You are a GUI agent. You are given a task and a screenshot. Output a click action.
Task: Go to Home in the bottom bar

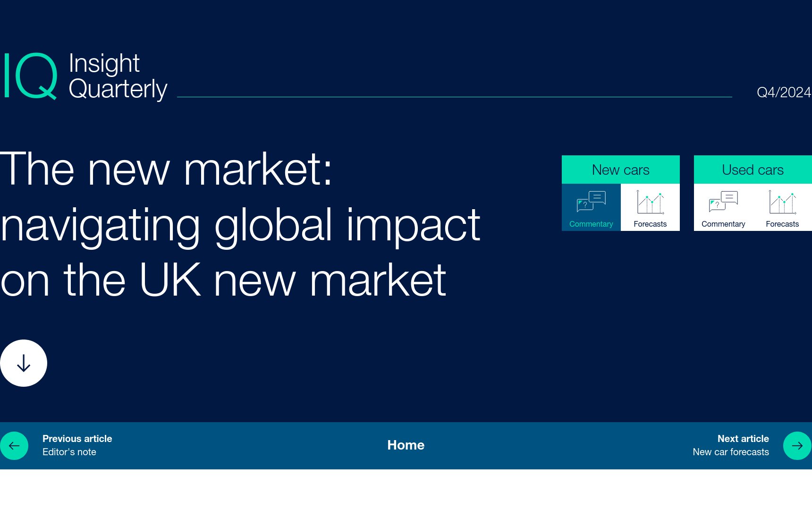(x=406, y=445)
